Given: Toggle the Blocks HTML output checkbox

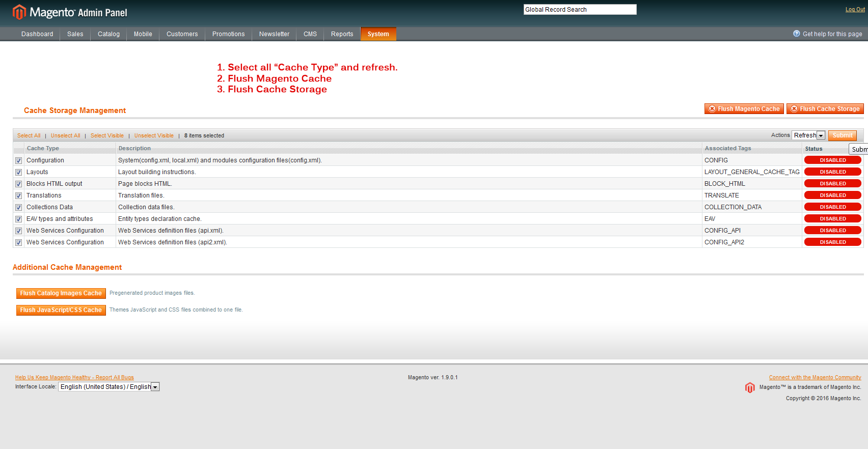Looking at the screenshot, I should coord(18,184).
